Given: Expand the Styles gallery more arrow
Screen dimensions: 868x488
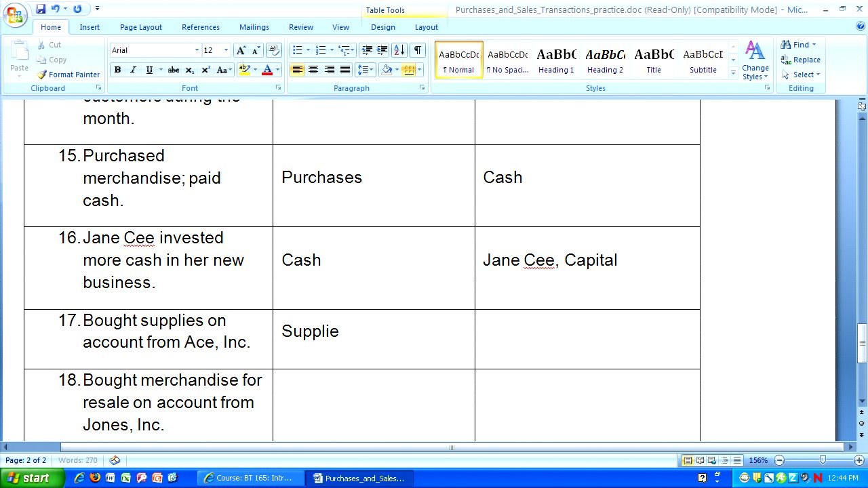Looking at the screenshot, I should click(733, 71).
